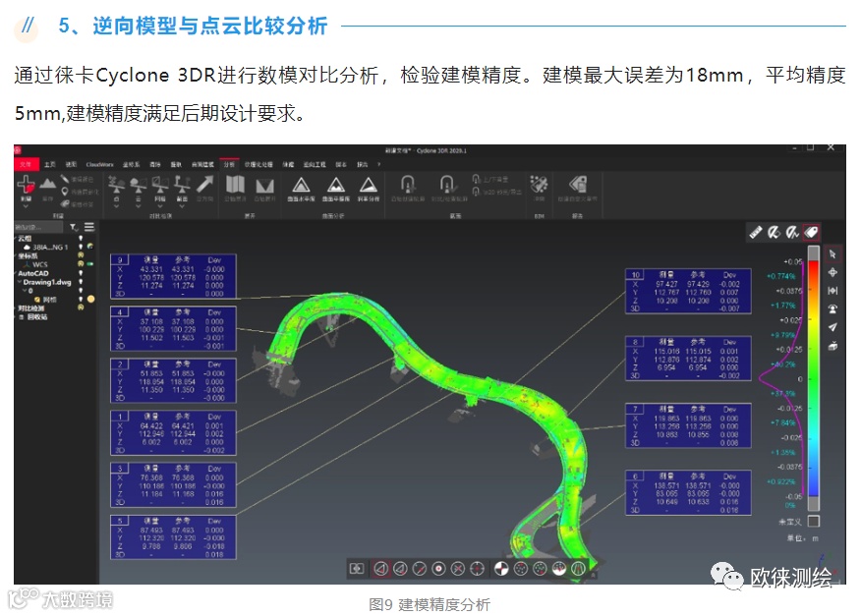This screenshot has height=616, width=861.
Task: Click the first bottom toolbar split-view icon
Action: (357, 569)
